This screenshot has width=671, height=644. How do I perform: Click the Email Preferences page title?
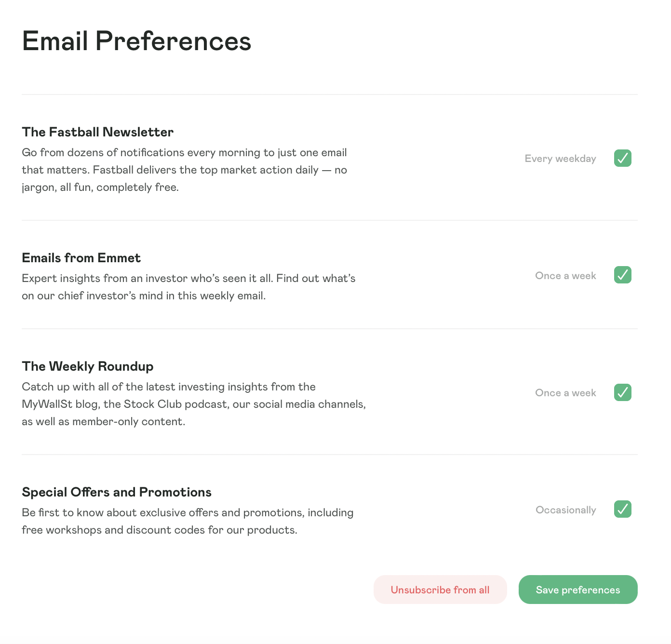point(136,41)
